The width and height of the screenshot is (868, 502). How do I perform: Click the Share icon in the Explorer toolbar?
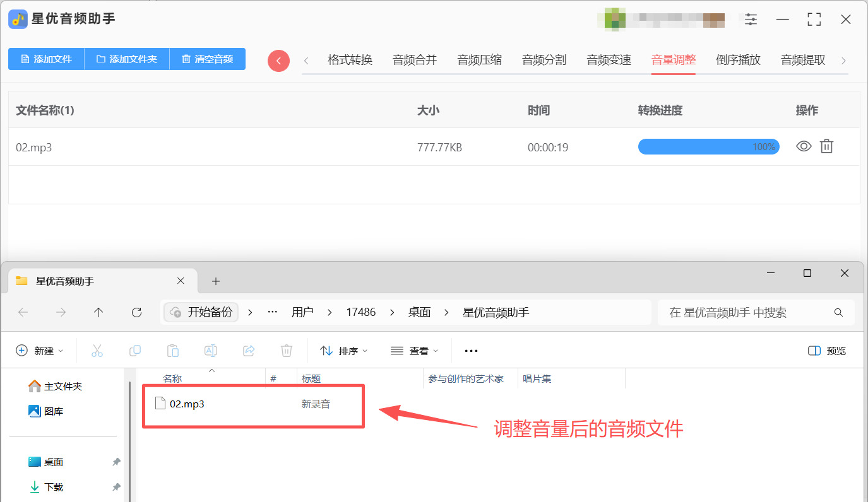[x=249, y=351]
